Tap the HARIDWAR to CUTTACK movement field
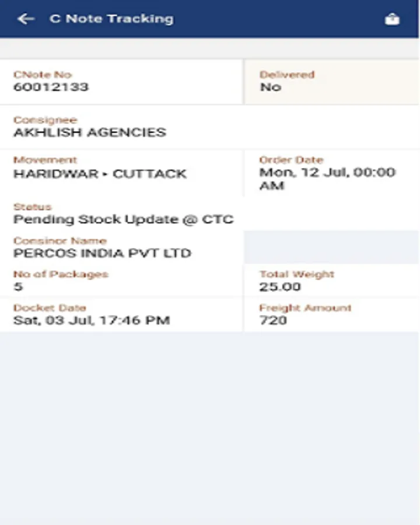420x525 pixels. (121, 173)
